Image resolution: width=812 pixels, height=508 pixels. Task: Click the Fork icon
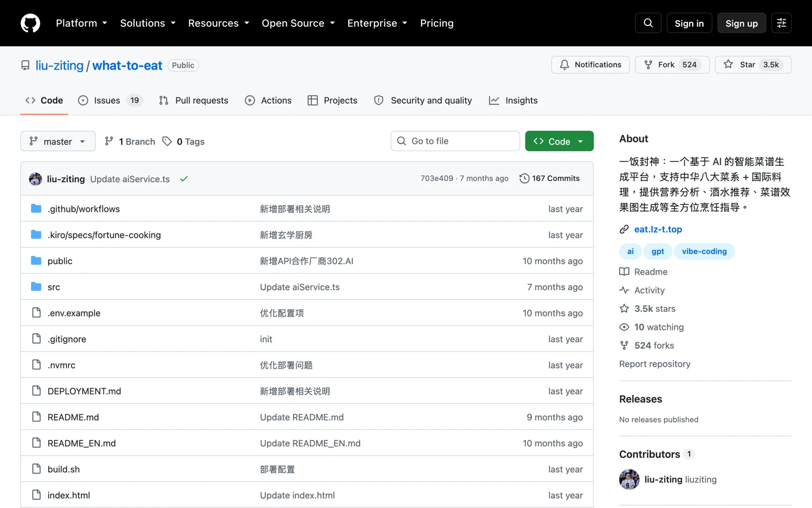648,65
